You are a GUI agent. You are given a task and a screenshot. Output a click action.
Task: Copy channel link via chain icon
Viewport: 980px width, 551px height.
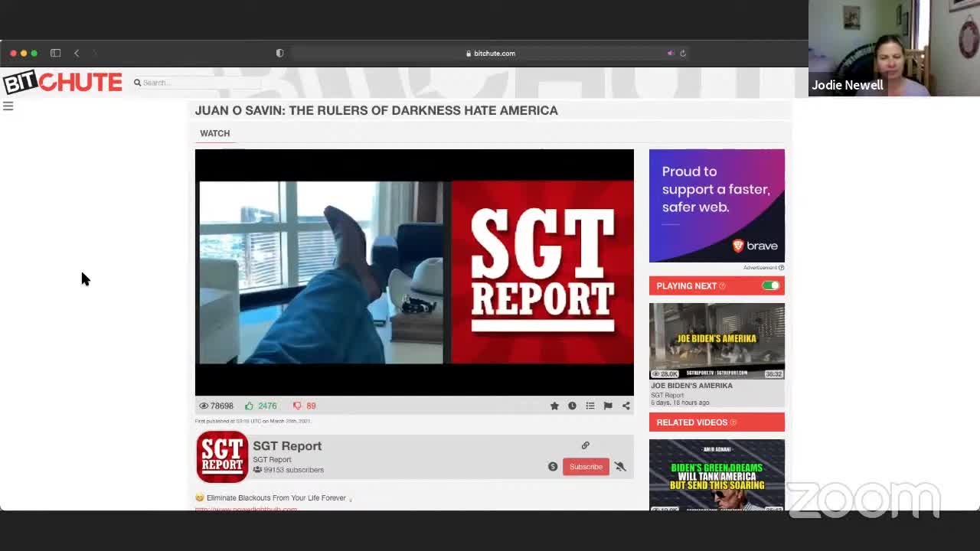pyautogui.click(x=585, y=445)
